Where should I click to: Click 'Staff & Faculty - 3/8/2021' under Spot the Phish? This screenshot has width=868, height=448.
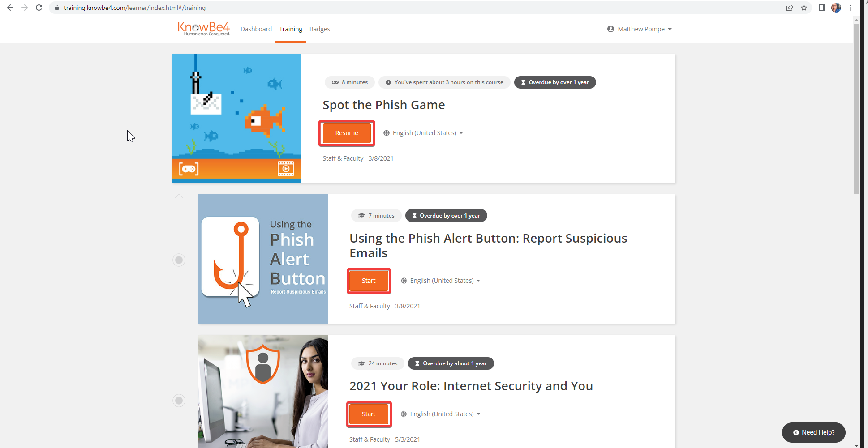pyautogui.click(x=358, y=158)
